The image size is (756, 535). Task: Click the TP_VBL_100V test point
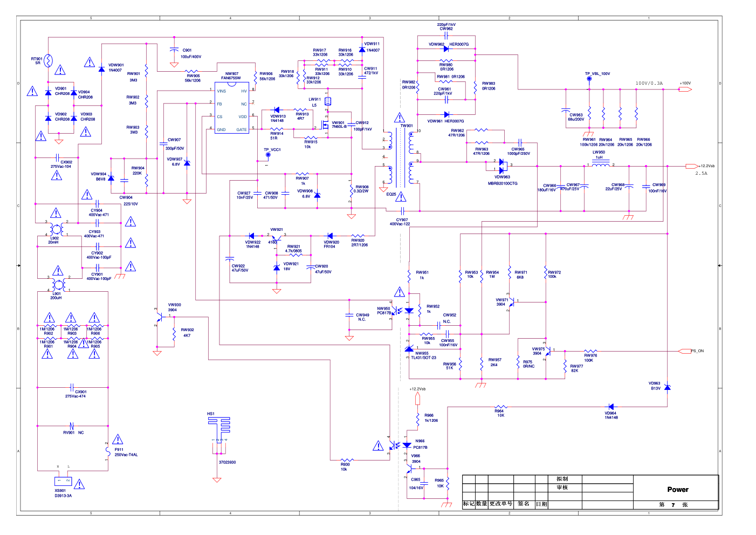[589, 79]
